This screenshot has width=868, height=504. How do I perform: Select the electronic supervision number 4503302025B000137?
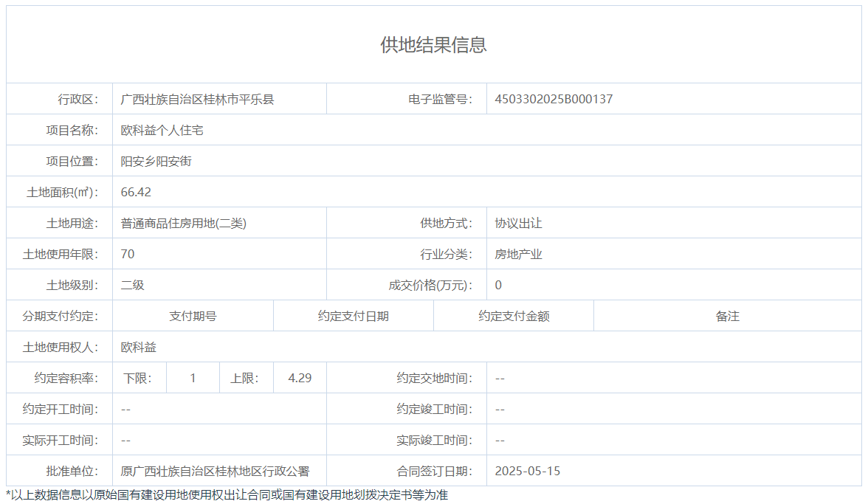[554, 99]
